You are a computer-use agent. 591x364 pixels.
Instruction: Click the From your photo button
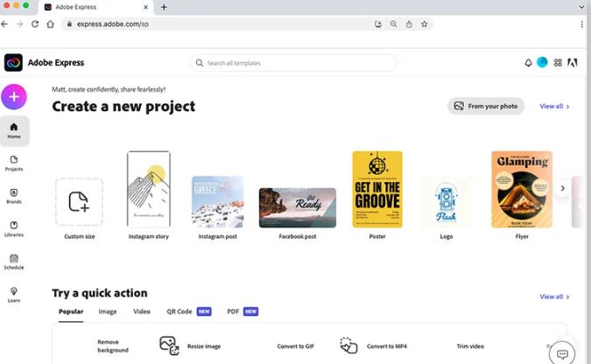pos(486,106)
